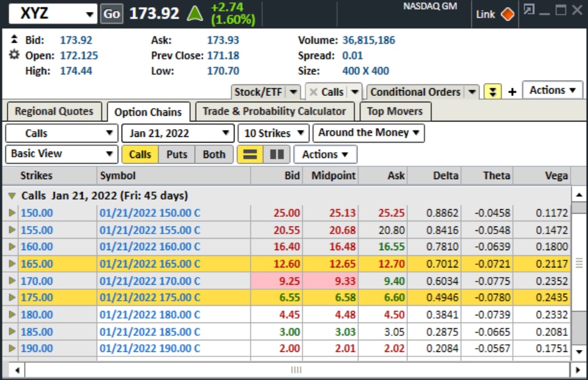
Task: Open the Around the Money dropdown
Action: pyautogui.click(x=368, y=132)
